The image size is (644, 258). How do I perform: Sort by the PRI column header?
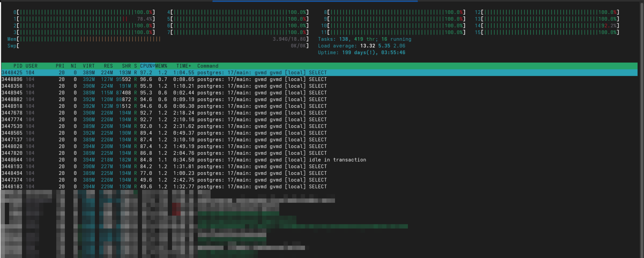point(60,66)
